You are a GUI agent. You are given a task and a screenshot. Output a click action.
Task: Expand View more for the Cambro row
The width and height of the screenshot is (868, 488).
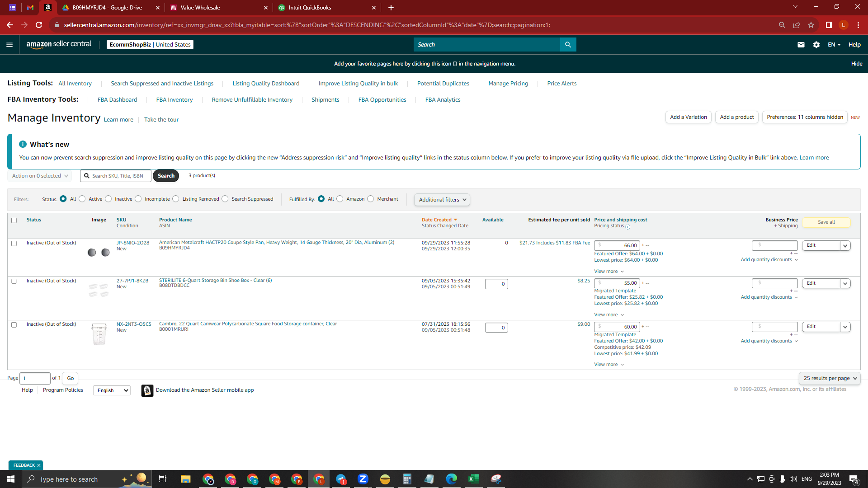point(609,365)
